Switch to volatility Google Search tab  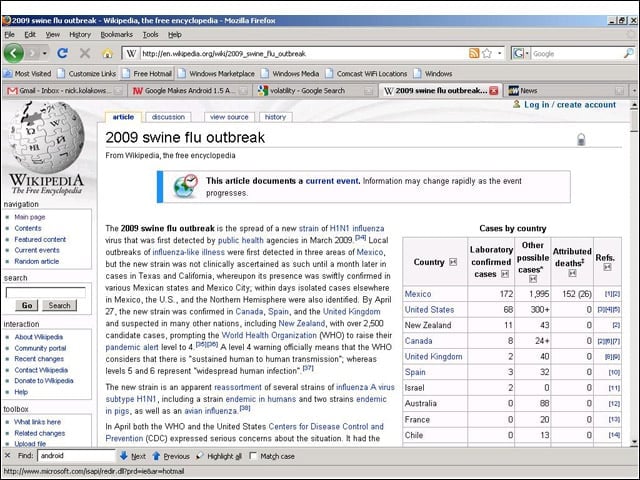click(x=315, y=91)
